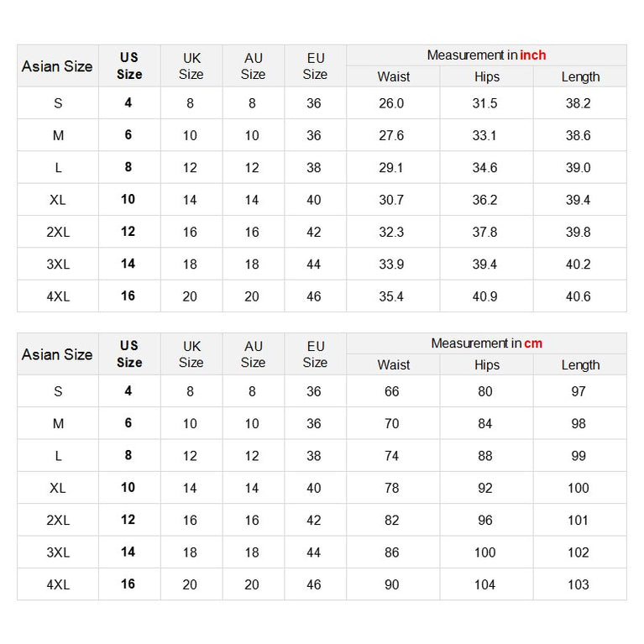
Task: Click the 40.6 length value
Action: click(x=578, y=296)
